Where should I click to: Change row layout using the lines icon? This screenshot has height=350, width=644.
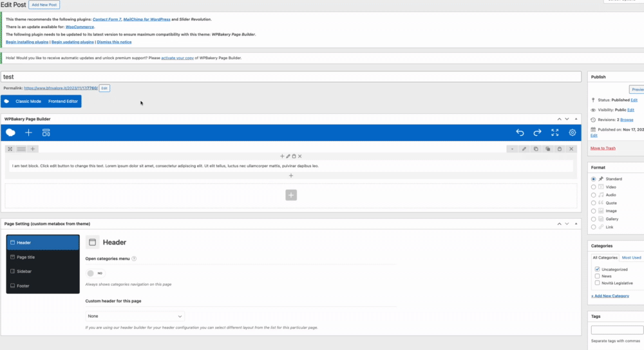click(x=21, y=149)
